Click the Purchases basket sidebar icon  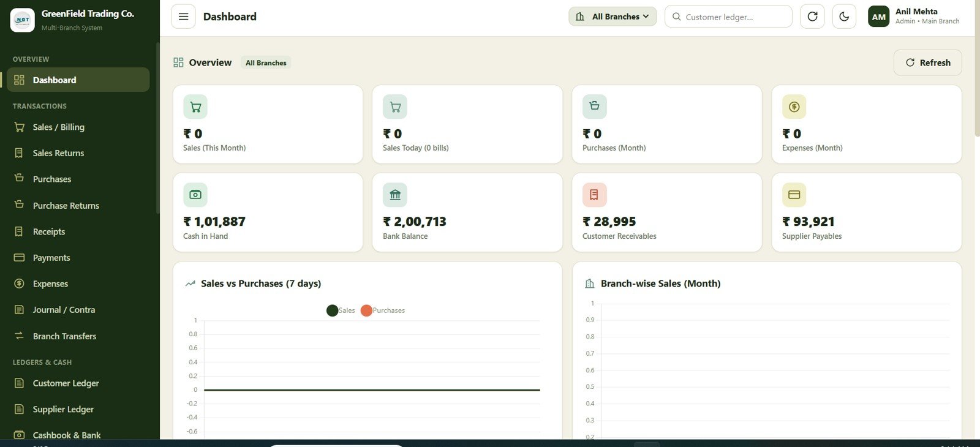coord(19,178)
